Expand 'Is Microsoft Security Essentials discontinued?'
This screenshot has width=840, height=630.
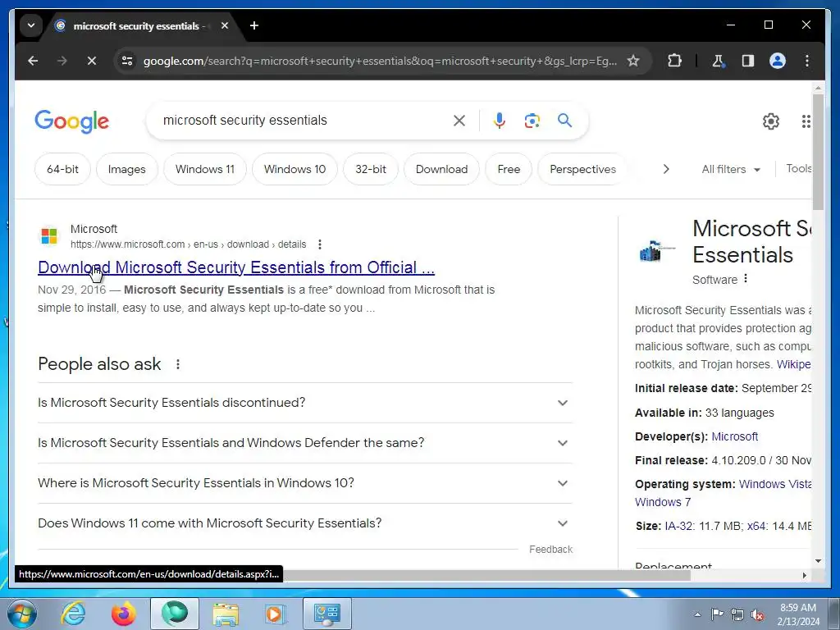[x=305, y=403]
